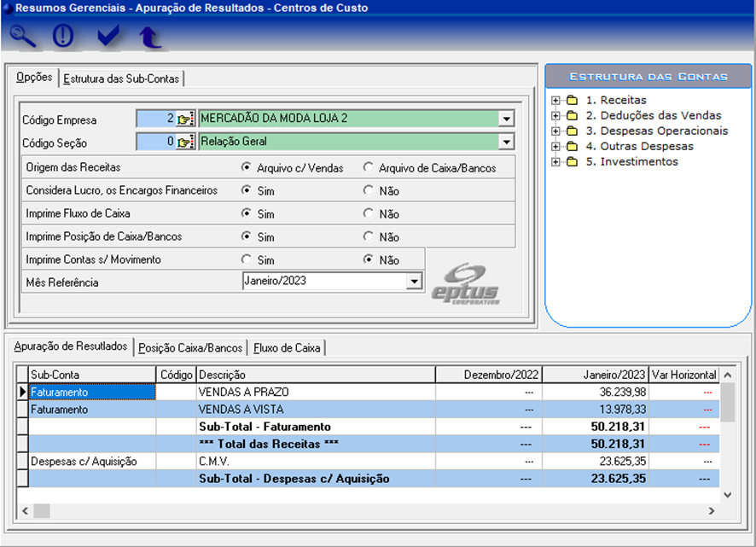Switch to Estrutura das Sub-Contas tab
Image resolution: width=756 pixels, height=547 pixels.
click(x=121, y=79)
